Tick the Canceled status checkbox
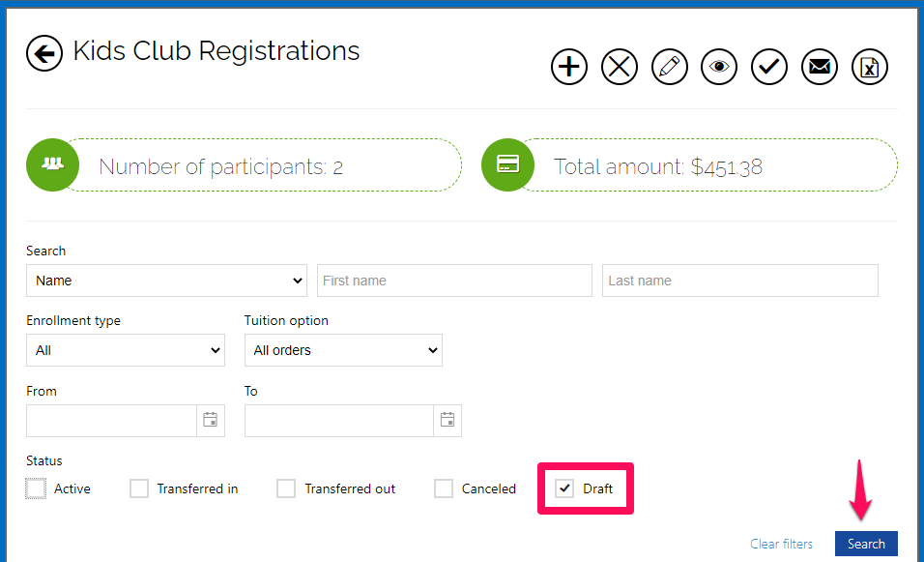This screenshot has height=562, width=924. (443, 488)
